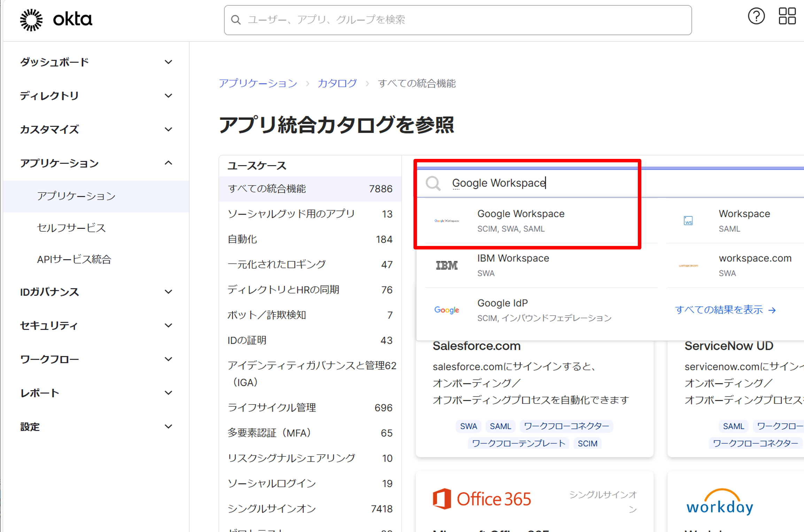The image size is (804, 532).
Task: Choose Google Workspace search result
Action: [541, 221]
